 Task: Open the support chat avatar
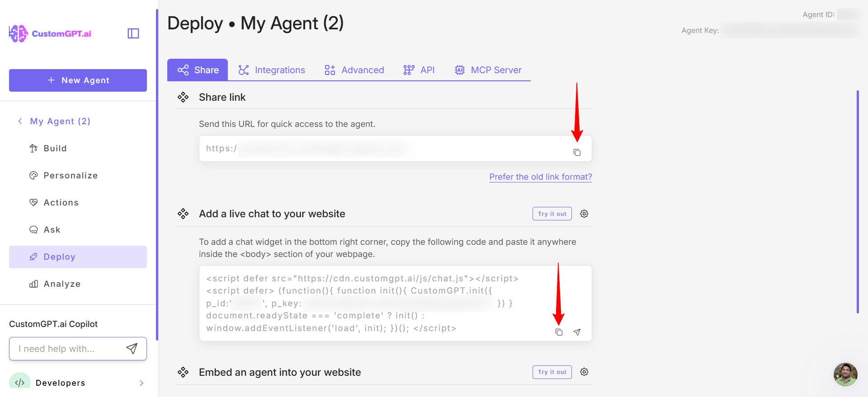point(845,374)
